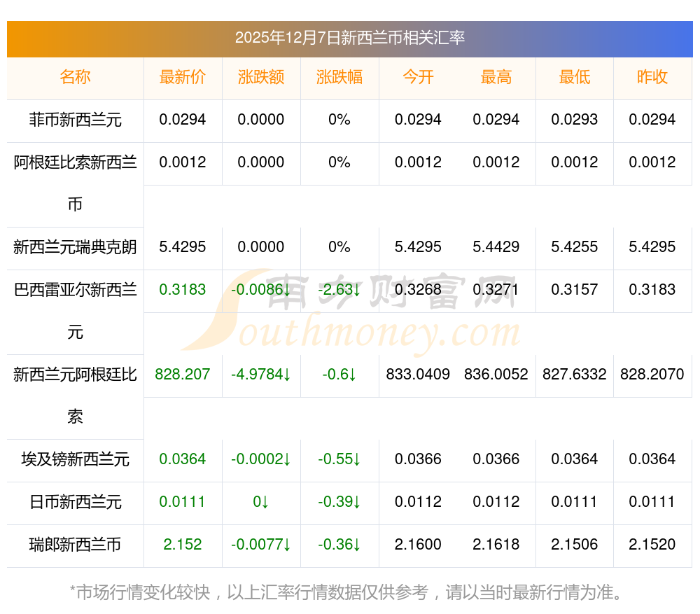700x614 pixels.
Task: Click the green 828.207 latest price cell
Action: pos(183,375)
